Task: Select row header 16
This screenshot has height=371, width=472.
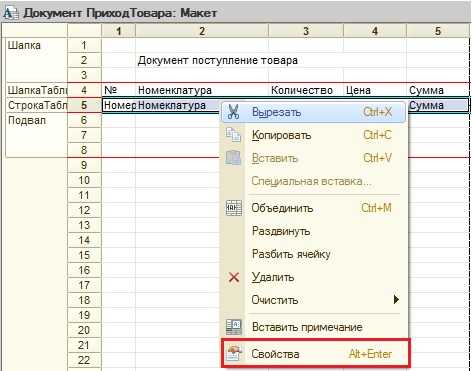Action: [x=84, y=270]
